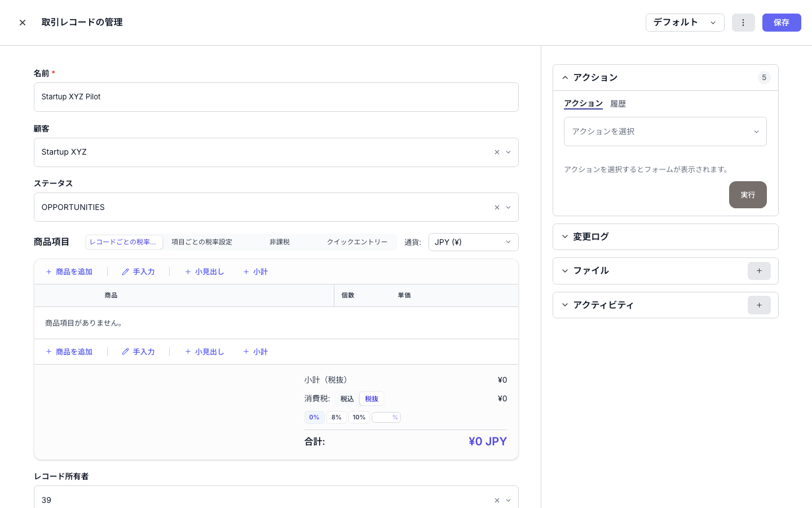The width and height of the screenshot is (812, 508).
Task: Open the three-dot options menu in the header
Action: point(743,23)
